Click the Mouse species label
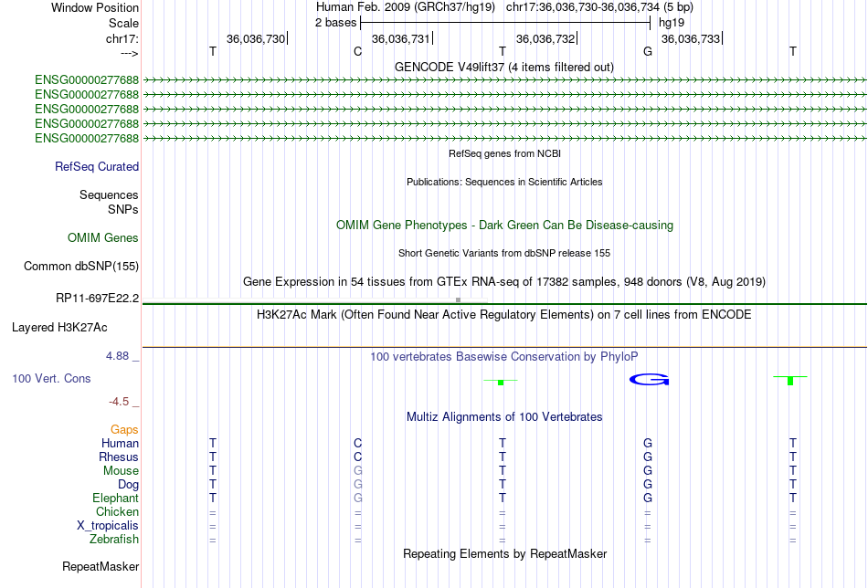This screenshot has height=588, width=868. click(121, 471)
